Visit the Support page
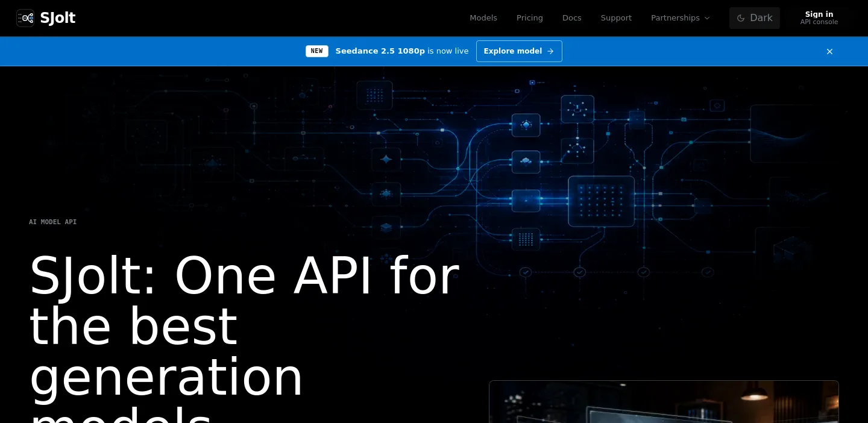This screenshot has height=423, width=868. coord(616,18)
